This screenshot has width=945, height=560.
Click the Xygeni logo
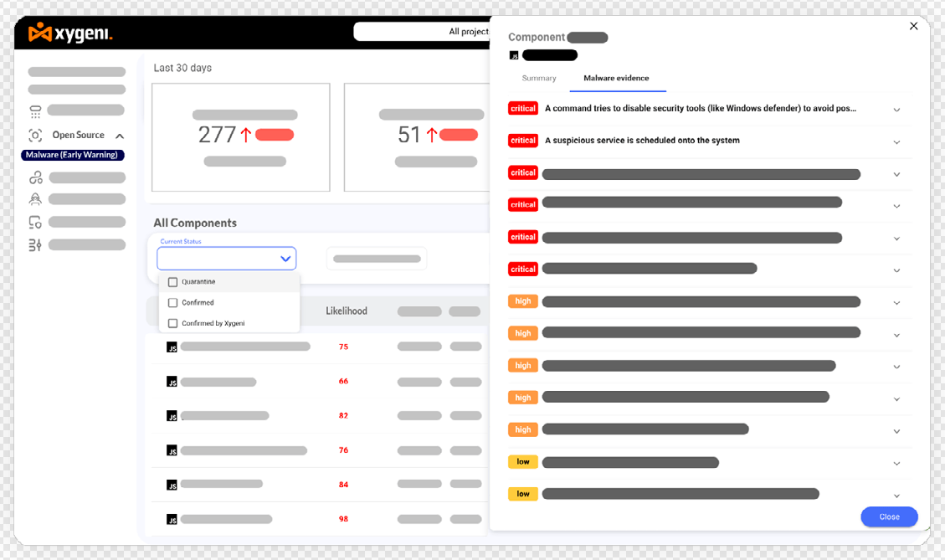[x=70, y=33]
